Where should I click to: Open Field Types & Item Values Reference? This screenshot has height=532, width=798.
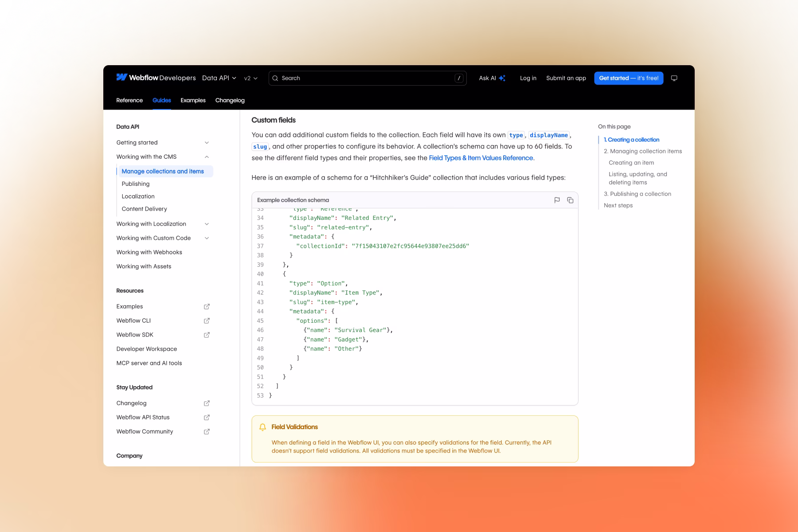coord(481,158)
